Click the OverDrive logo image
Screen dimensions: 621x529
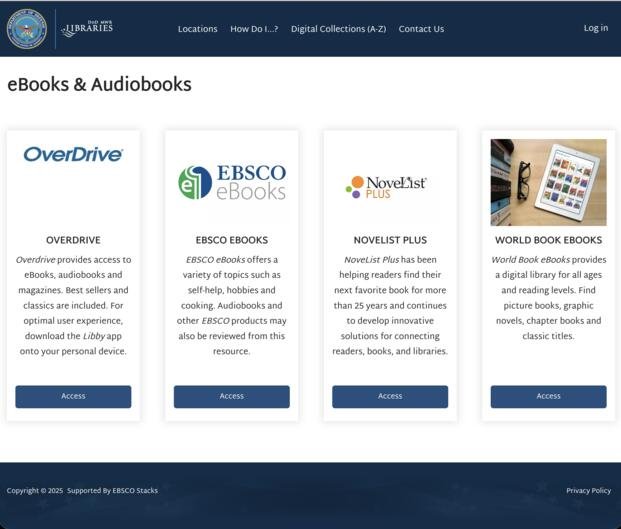click(73, 155)
